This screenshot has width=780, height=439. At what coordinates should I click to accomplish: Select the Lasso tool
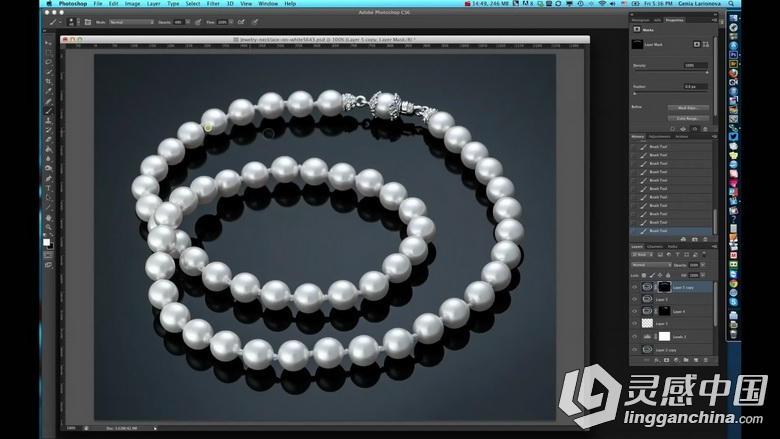pyautogui.click(x=48, y=62)
